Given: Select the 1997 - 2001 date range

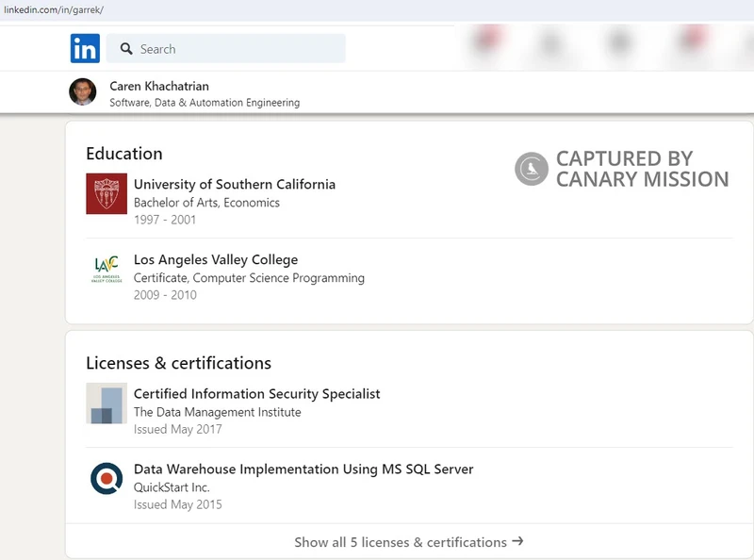Looking at the screenshot, I should point(165,220).
